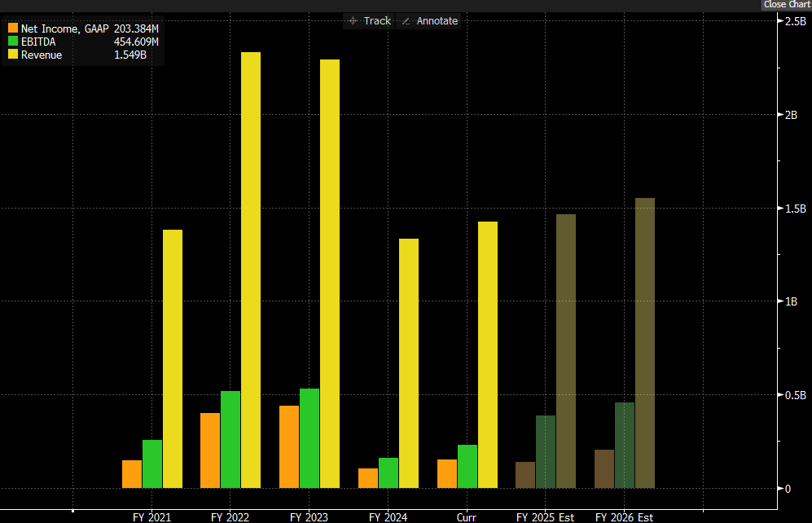Viewport: 812px width, 523px height.
Task: Click the FY 2021 orange Net Income bar
Action: tap(132, 474)
